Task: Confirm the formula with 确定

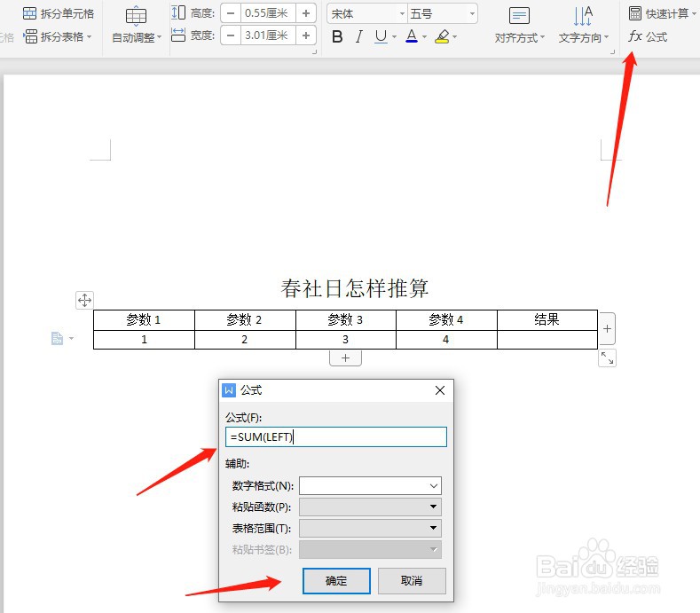Action: [x=336, y=581]
